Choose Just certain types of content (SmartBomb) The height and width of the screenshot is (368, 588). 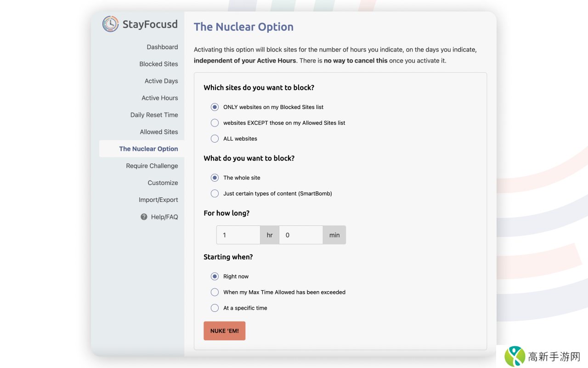[x=215, y=194]
